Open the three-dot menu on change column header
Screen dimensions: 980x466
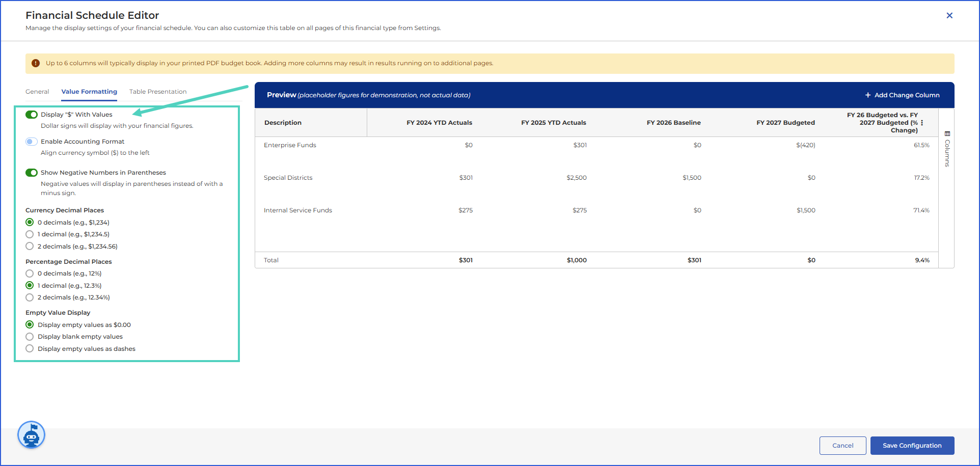922,123
